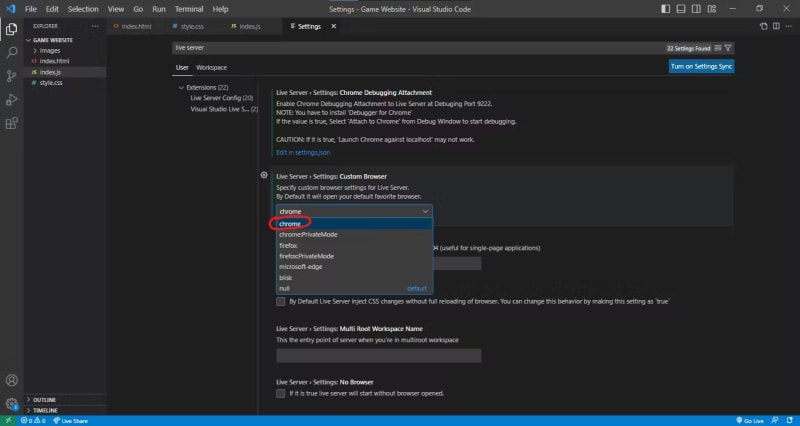Open the Explorer view in activity bar

point(11,29)
